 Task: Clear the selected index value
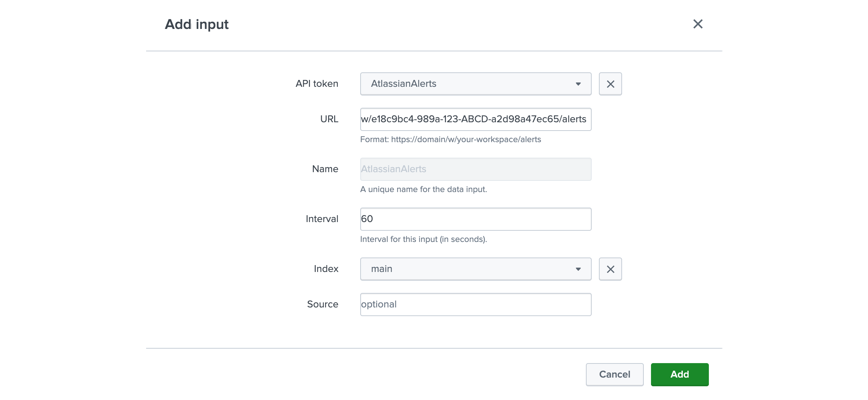[610, 268]
